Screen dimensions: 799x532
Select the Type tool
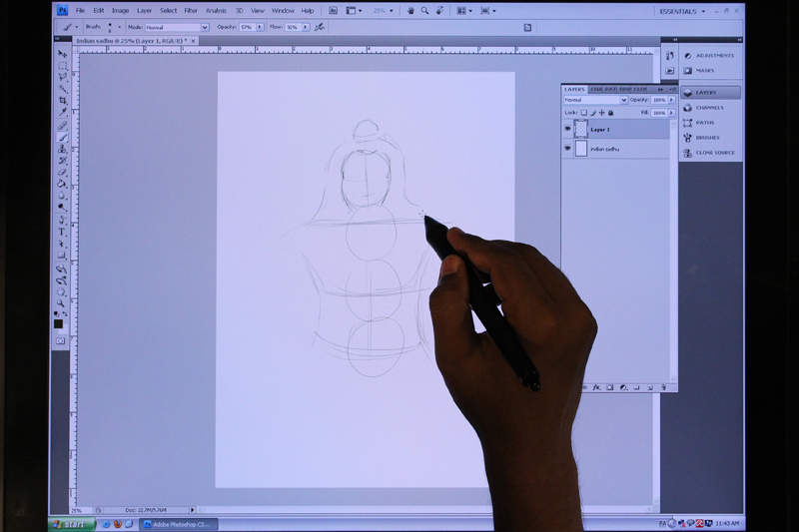click(62, 232)
